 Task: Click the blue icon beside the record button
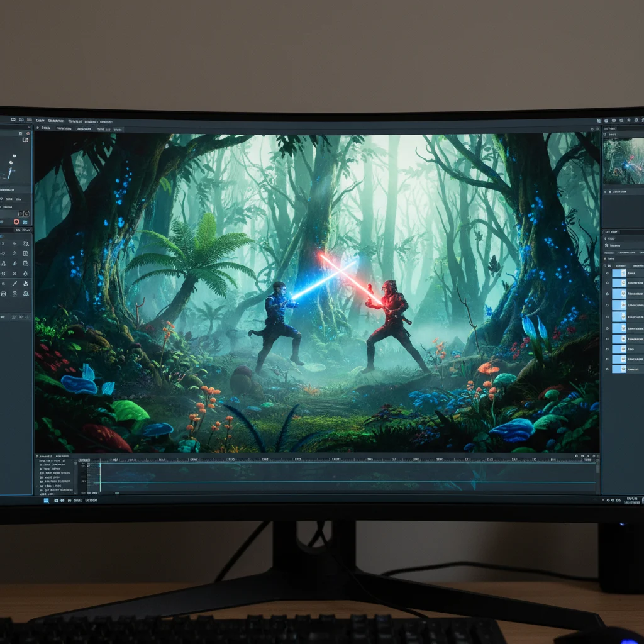click(25, 222)
